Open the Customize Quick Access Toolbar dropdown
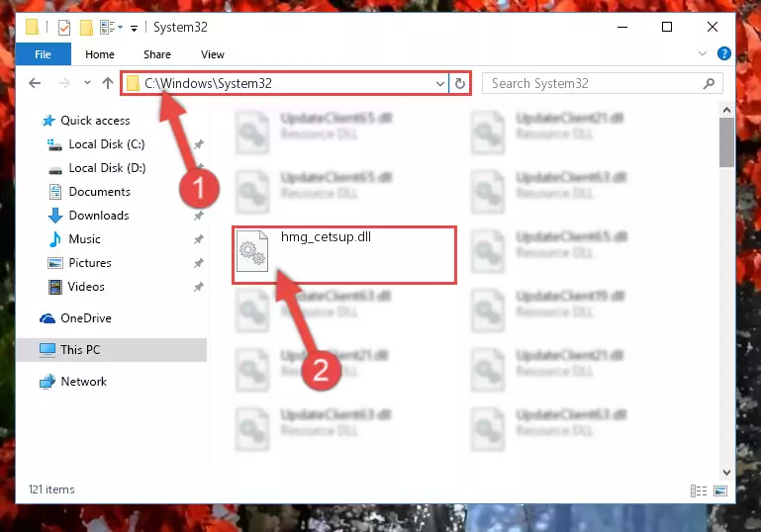Viewport: 761px width, 532px height. point(134,28)
